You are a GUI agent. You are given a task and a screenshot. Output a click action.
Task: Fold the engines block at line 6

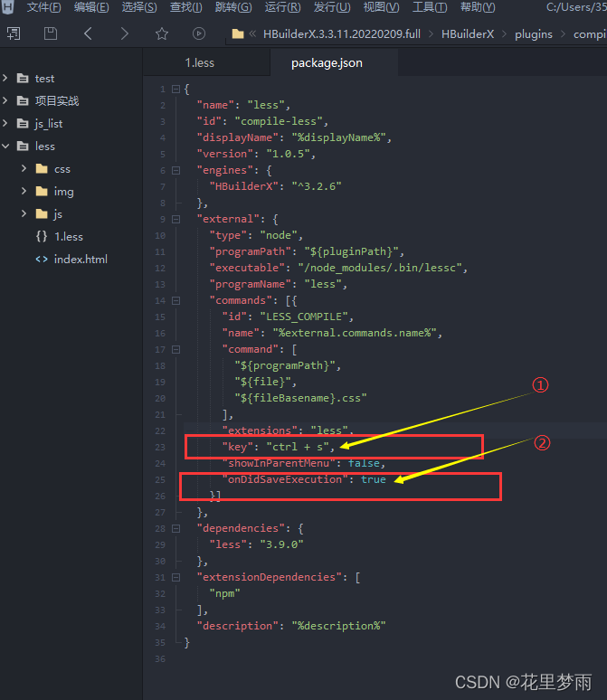[x=176, y=171]
